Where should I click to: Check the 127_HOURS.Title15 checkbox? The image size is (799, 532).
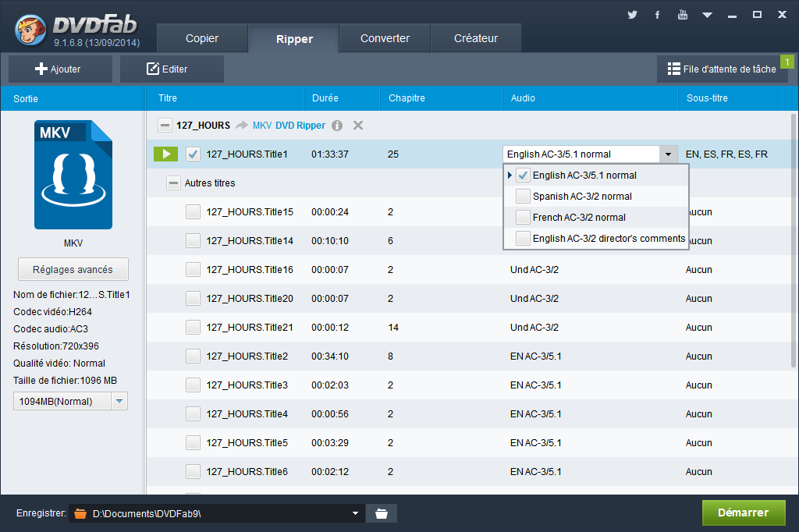(x=193, y=211)
